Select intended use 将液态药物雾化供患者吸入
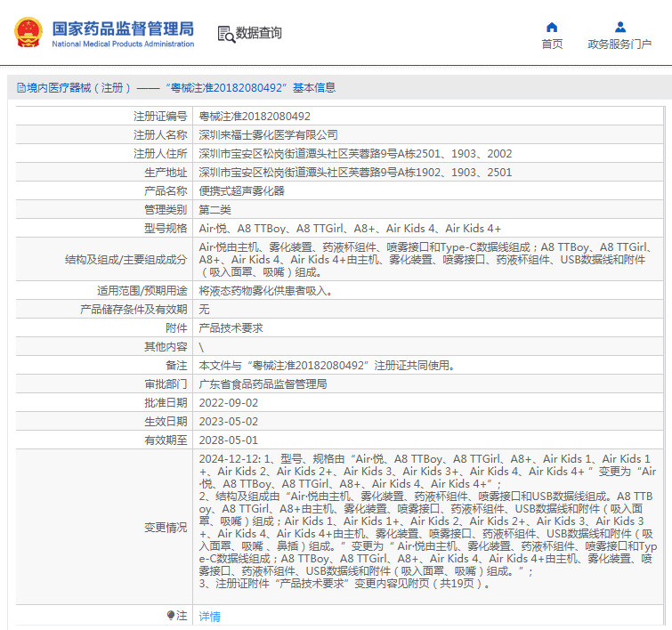 point(265,291)
